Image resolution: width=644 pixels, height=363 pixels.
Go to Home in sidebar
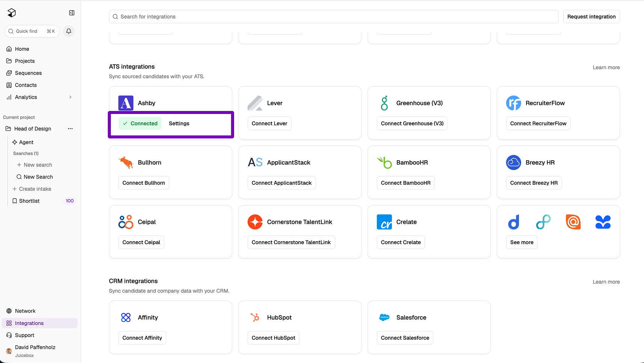pos(40,49)
